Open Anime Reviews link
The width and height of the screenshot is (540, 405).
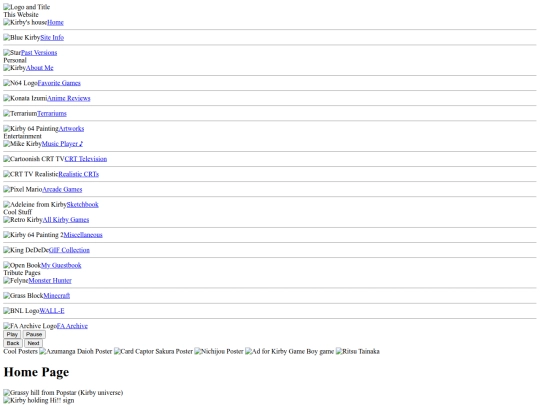69,98
